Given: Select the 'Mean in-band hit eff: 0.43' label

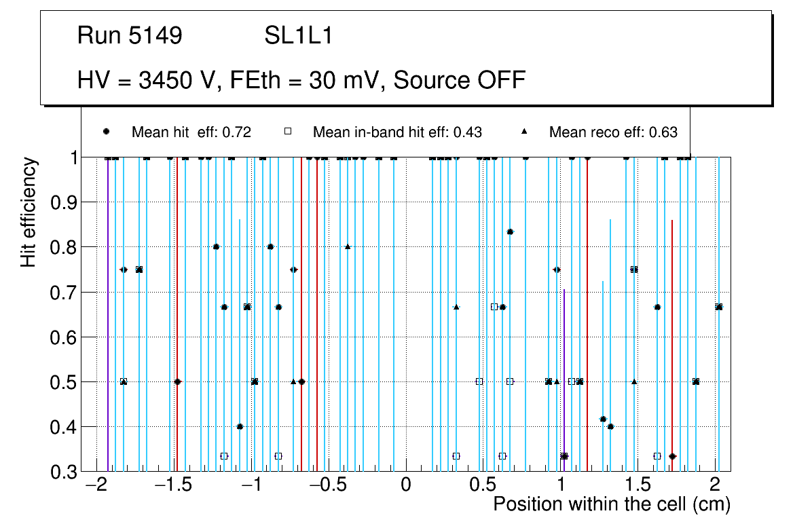Looking at the screenshot, I should tap(397, 132).
